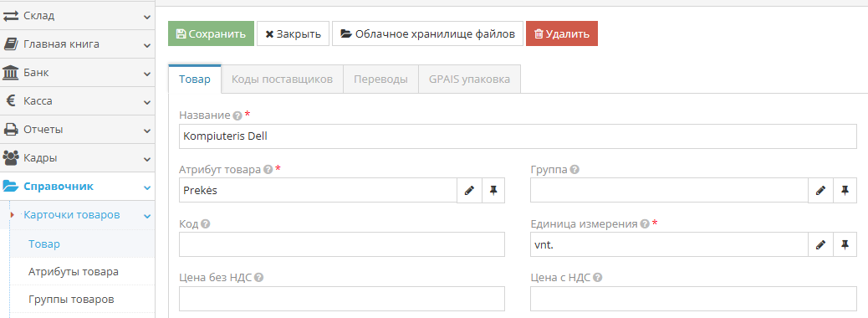
Task: Switch to the GPAIS упаковка tab
Action: tap(469, 79)
